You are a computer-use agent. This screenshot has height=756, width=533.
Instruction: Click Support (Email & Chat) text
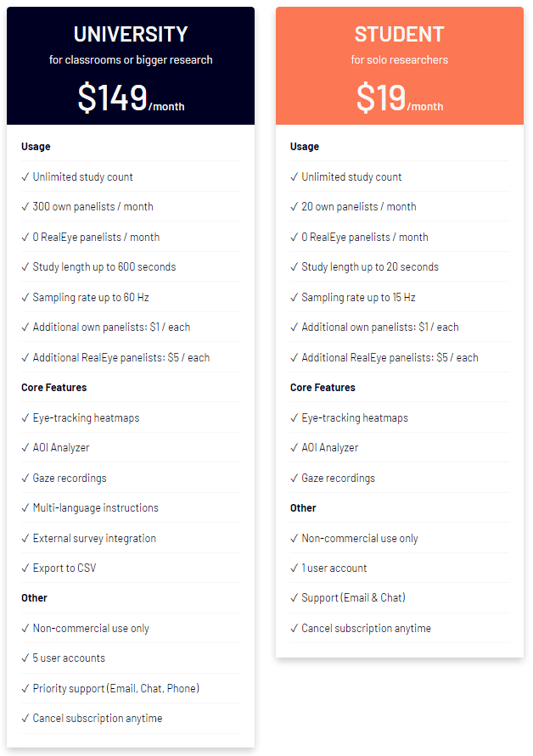[x=353, y=598]
